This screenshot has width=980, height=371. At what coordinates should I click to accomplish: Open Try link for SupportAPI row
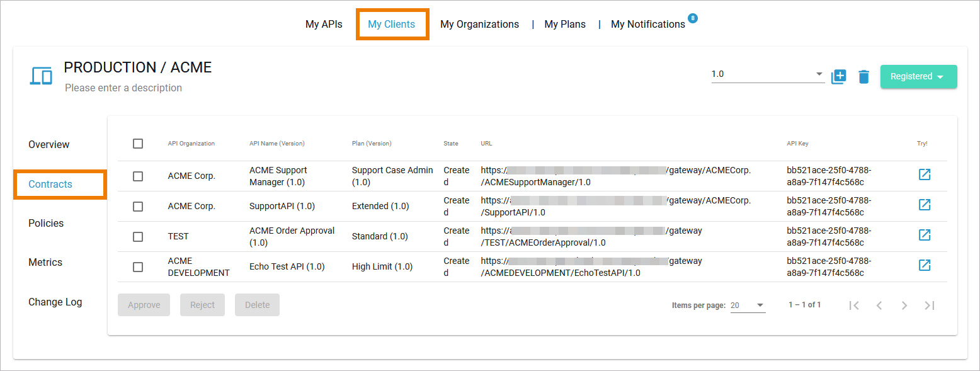point(924,205)
